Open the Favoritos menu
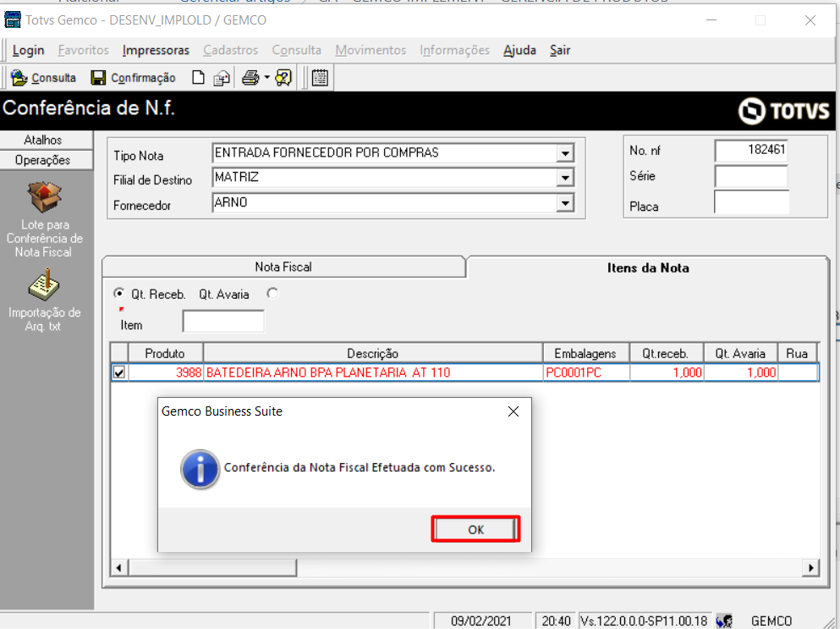This screenshot has width=840, height=629. pyautogui.click(x=83, y=50)
